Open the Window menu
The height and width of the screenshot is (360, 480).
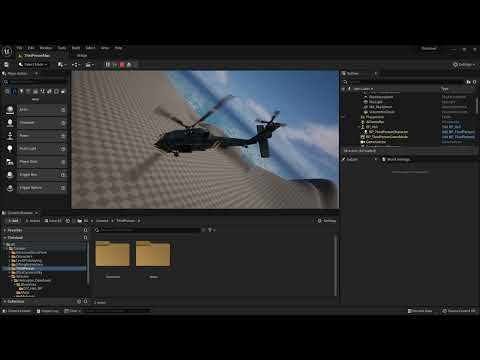click(46, 48)
